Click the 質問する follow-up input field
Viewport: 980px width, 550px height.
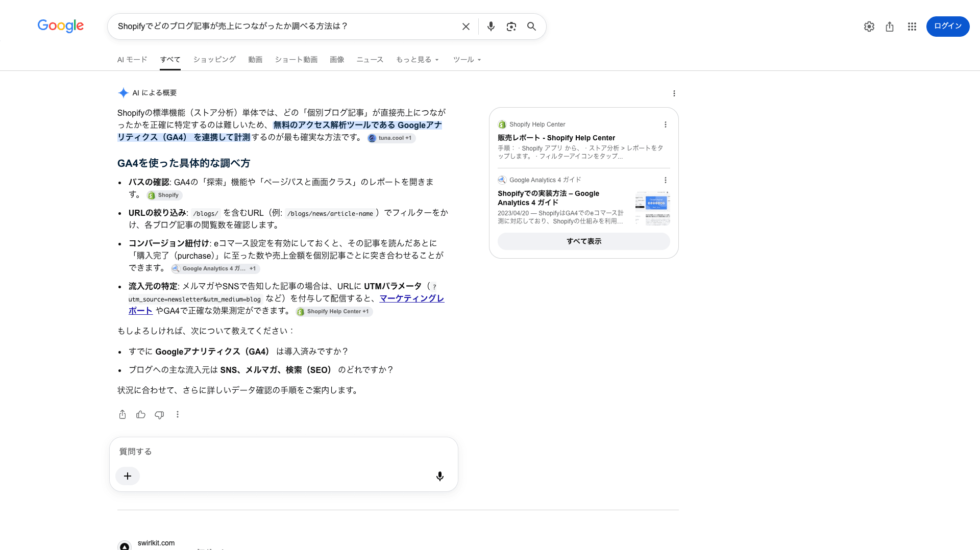pos(283,452)
